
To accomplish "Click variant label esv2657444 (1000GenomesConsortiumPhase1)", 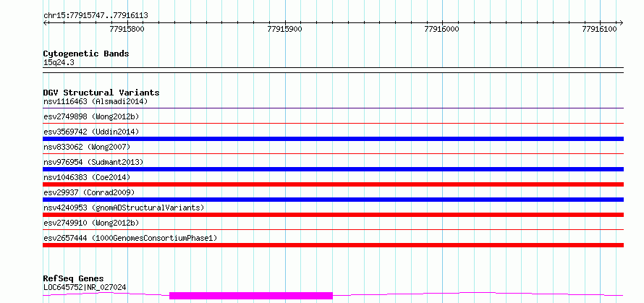I will pyautogui.click(x=130, y=238).
